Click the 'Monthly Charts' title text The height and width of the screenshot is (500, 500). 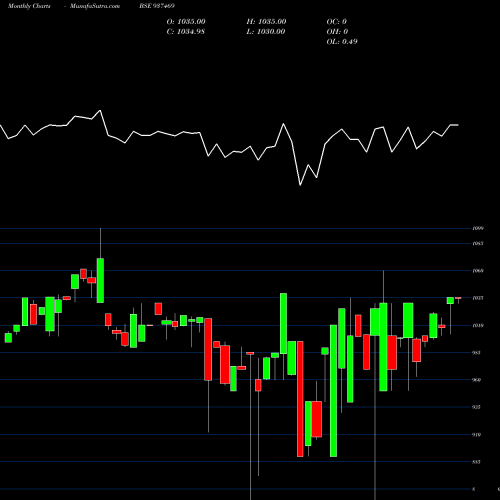pyautogui.click(x=29, y=6)
